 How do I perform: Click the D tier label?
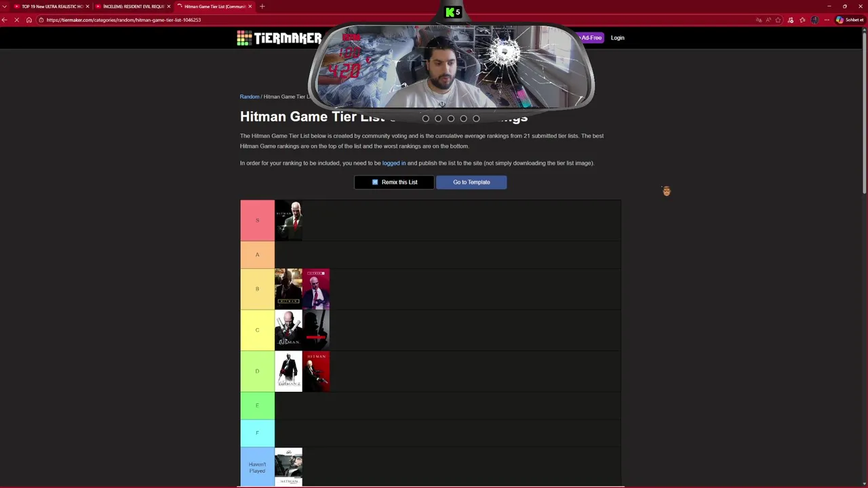257,371
